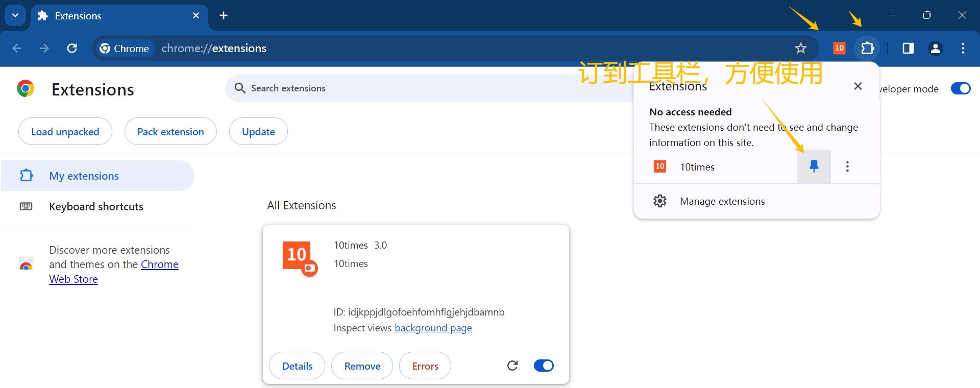Follow the Chrome Web Store link

click(x=114, y=272)
